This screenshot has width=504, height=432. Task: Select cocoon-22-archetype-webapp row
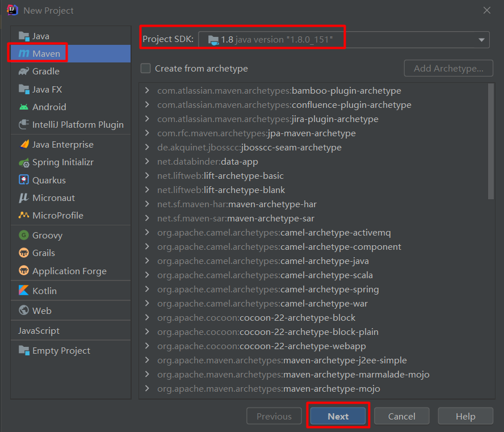313,346
